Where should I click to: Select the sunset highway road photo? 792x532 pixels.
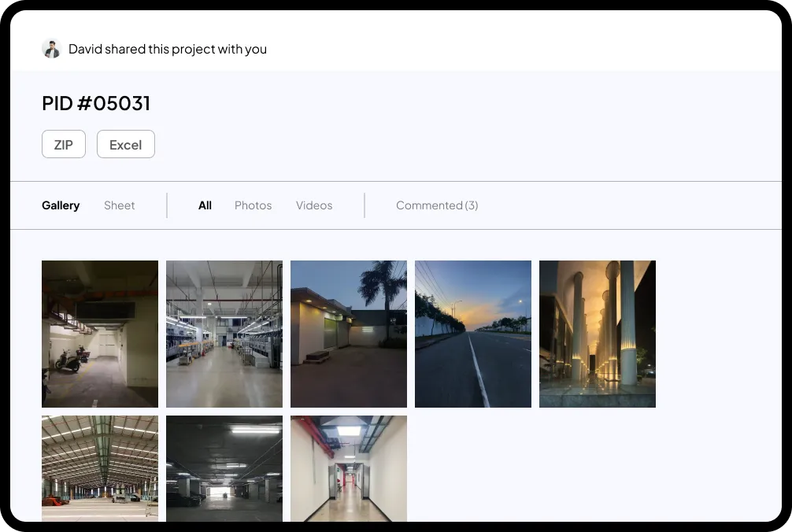point(472,334)
